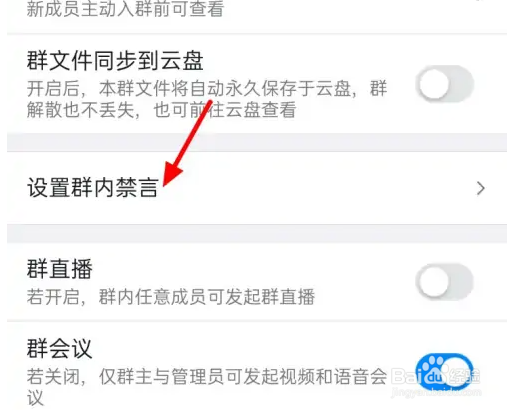Open the 设置群内禁言 menu entry
This screenshot has height=410, width=511.
click(257, 188)
